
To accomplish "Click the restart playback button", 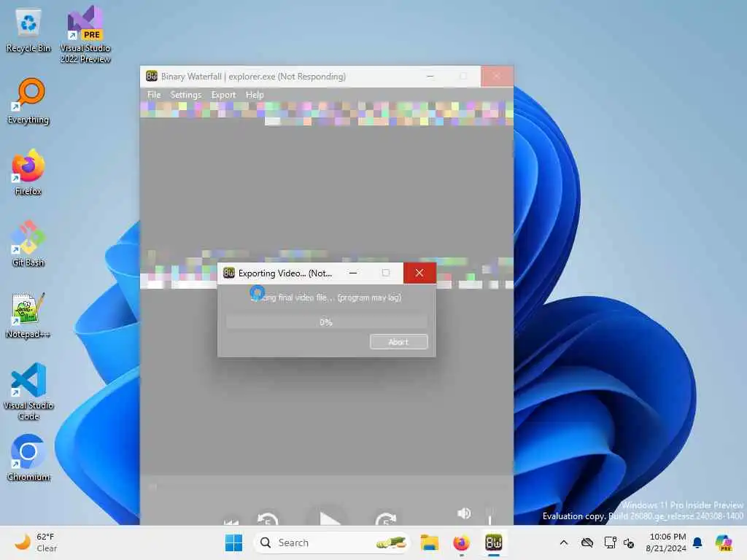I will click(x=231, y=522).
